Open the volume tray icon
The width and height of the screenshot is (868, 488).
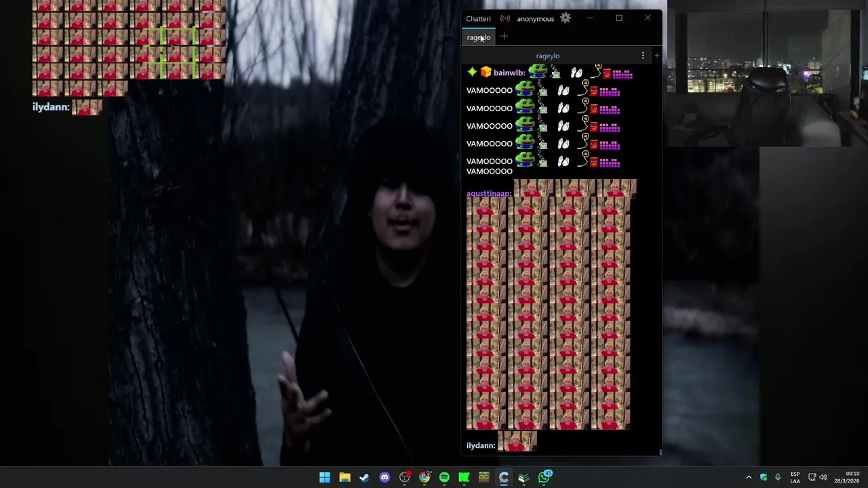823,477
